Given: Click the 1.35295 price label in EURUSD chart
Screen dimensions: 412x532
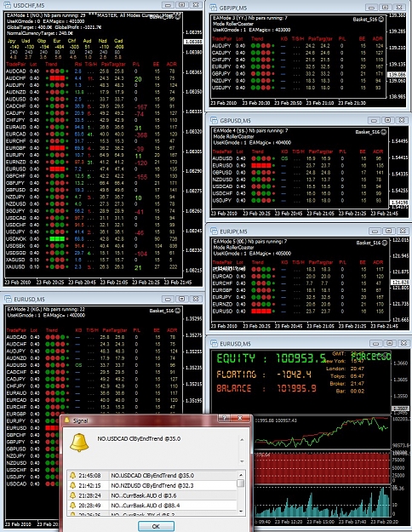Looking at the screenshot, I should pyautogui.click(x=193, y=319).
